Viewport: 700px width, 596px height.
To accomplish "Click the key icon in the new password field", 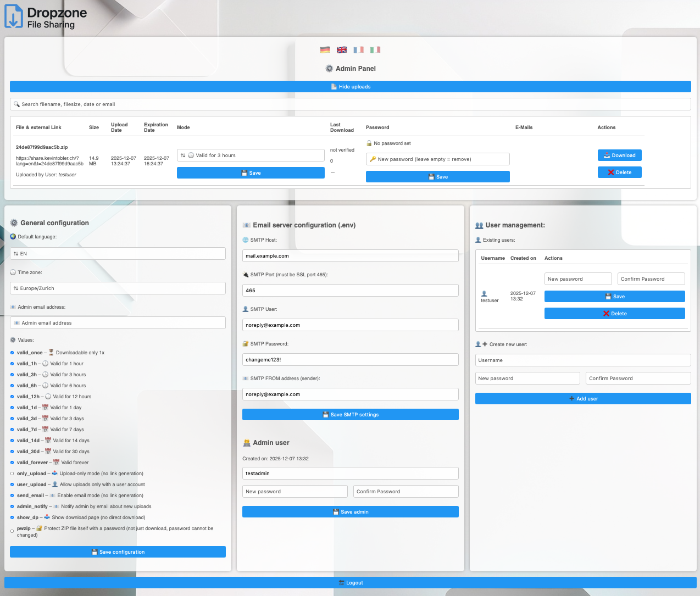I will pos(374,159).
